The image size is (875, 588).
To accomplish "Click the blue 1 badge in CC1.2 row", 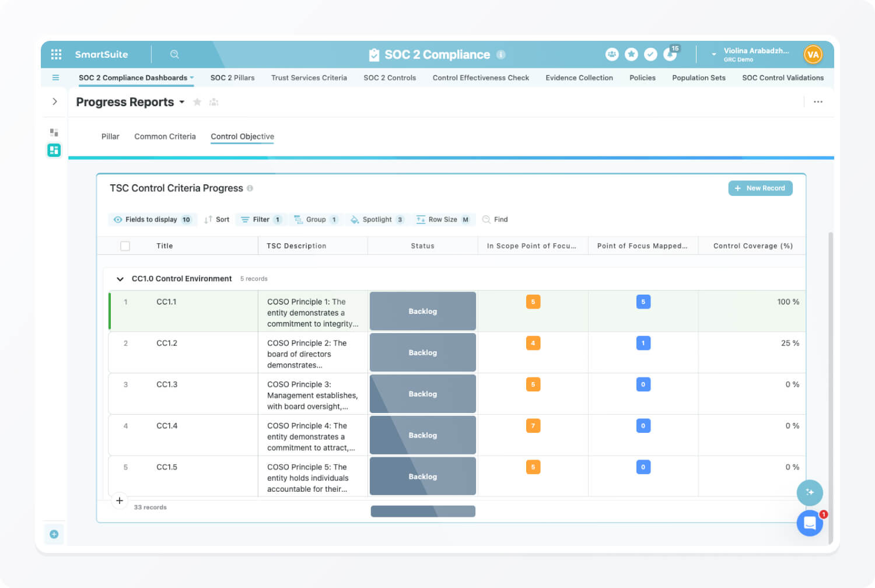I will [x=643, y=343].
